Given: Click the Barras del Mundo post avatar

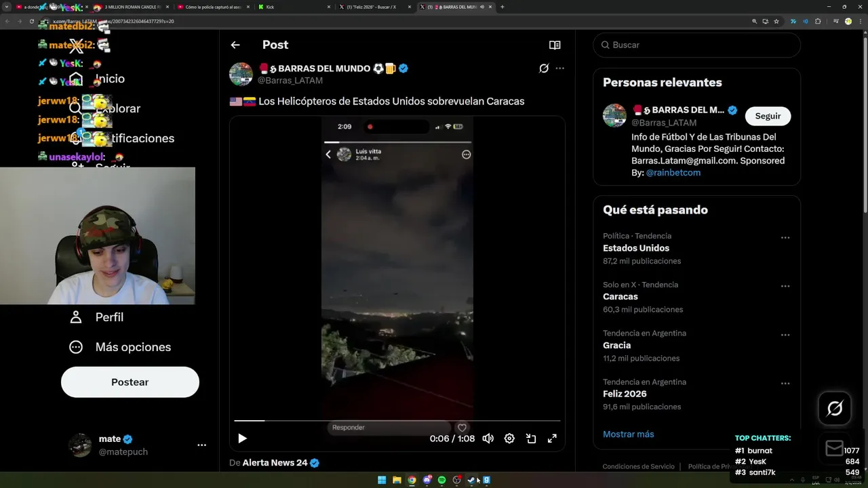Looking at the screenshot, I should pos(241,74).
